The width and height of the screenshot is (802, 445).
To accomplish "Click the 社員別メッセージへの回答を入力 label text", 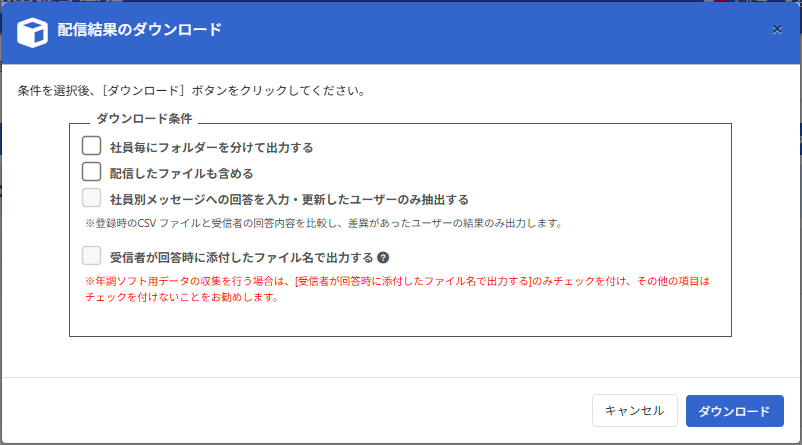I will (289, 199).
